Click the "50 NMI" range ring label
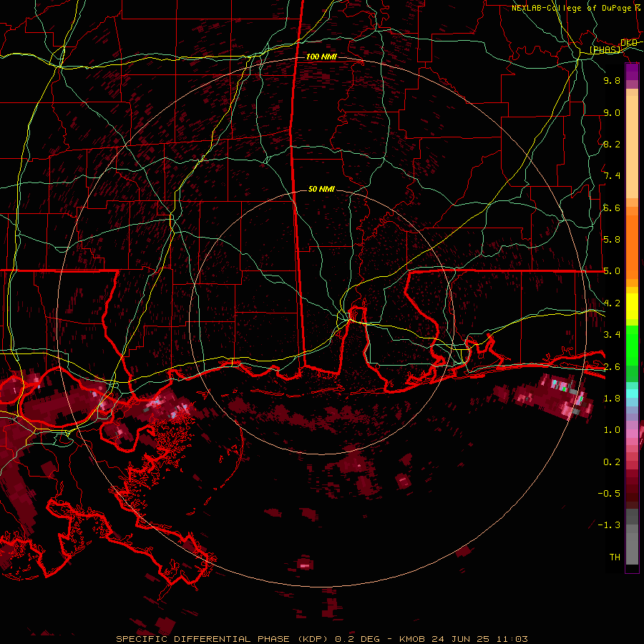The height and width of the screenshot is (644, 644). pyautogui.click(x=321, y=189)
